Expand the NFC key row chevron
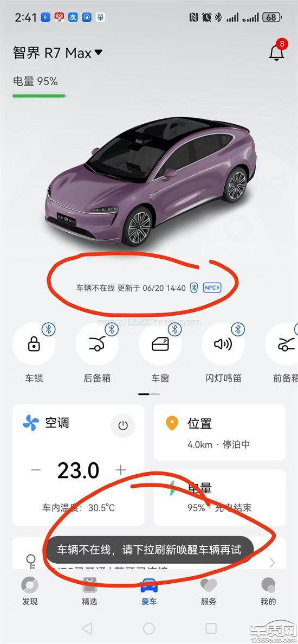298x644 pixels. [x=272, y=562]
